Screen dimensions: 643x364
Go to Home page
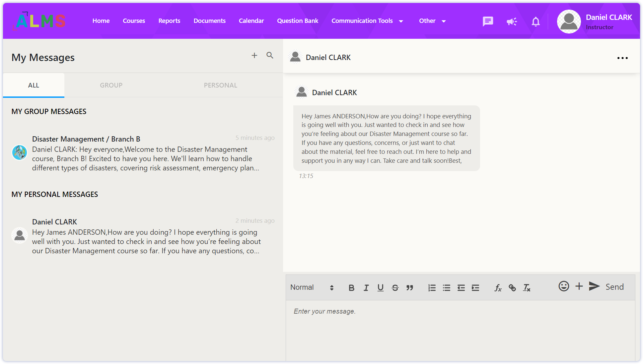[101, 21]
